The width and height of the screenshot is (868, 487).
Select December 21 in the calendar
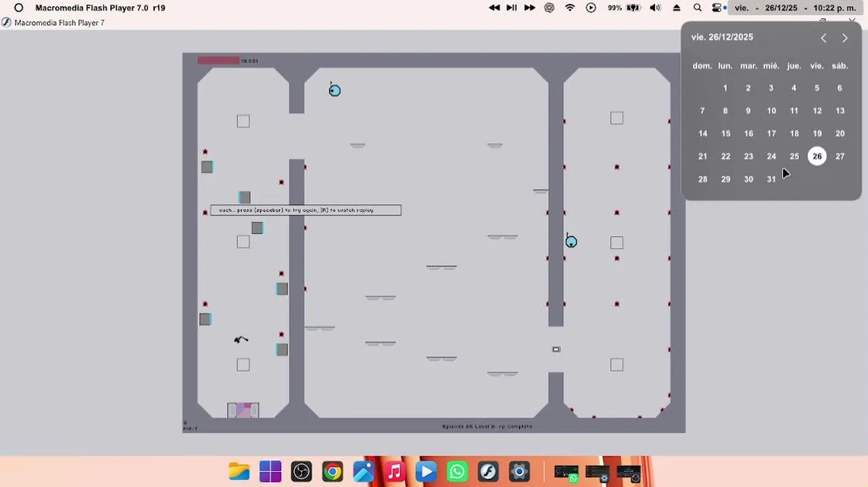702,156
